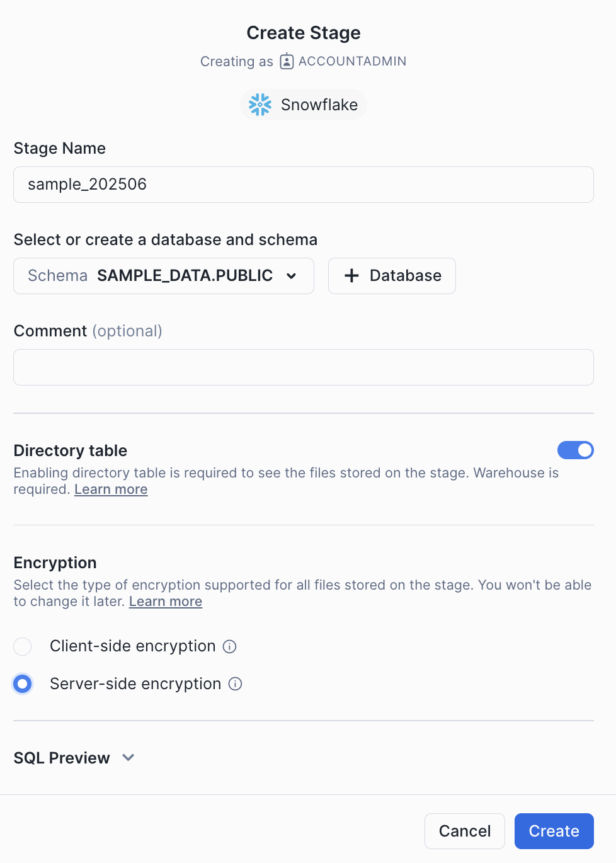The width and height of the screenshot is (616, 863).
Task: Click the Comment optional text field
Action: (304, 367)
